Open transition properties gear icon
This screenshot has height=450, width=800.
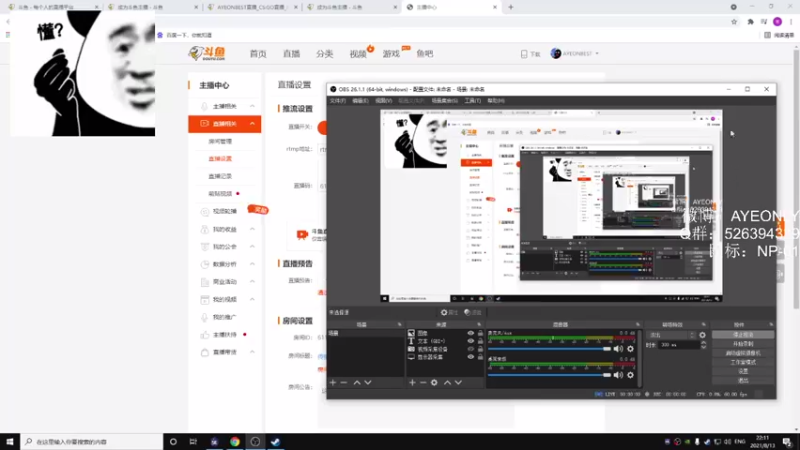pos(703,335)
